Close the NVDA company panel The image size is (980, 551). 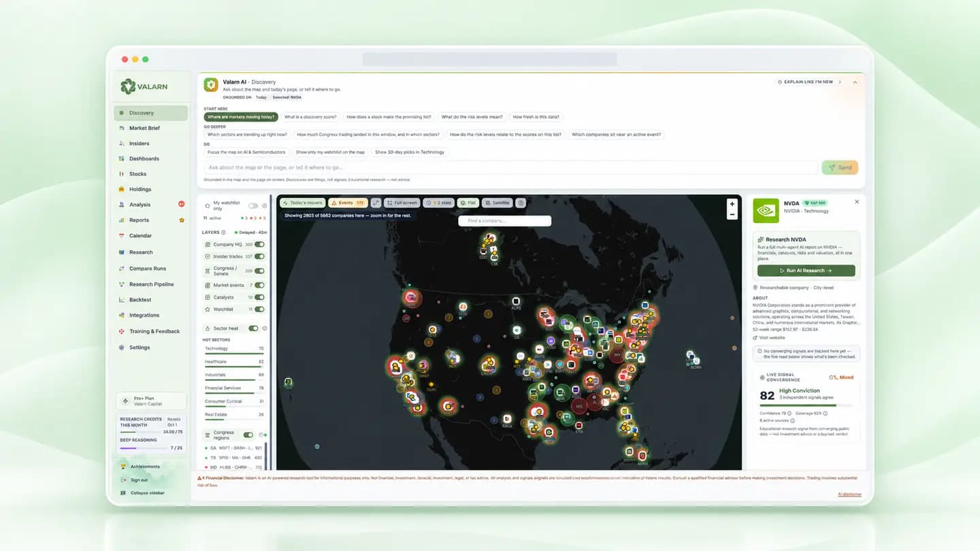[x=857, y=202]
